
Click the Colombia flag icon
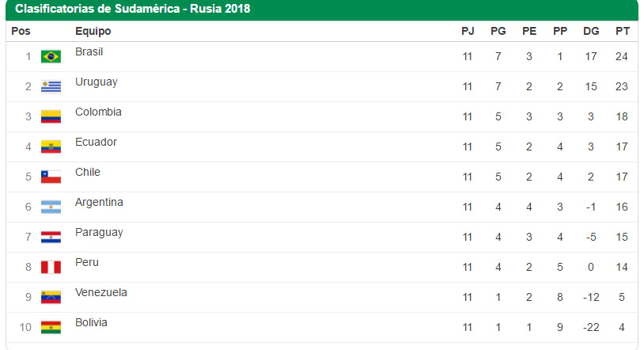coord(51,116)
